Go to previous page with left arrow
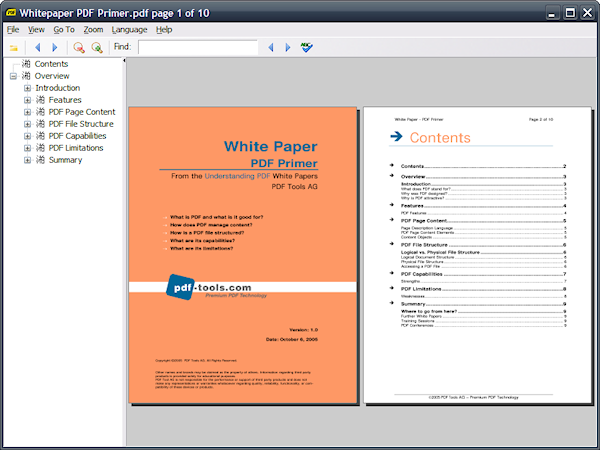This screenshot has height=450, width=600. click(38, 47)
